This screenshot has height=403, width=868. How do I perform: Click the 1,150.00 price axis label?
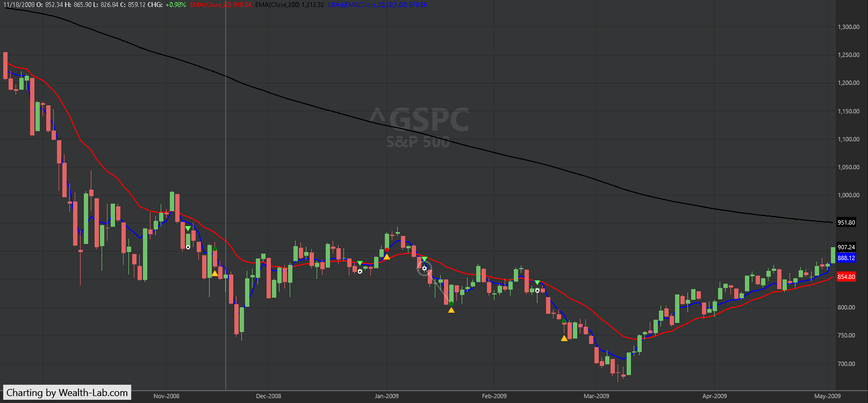[x=849, y=111]
